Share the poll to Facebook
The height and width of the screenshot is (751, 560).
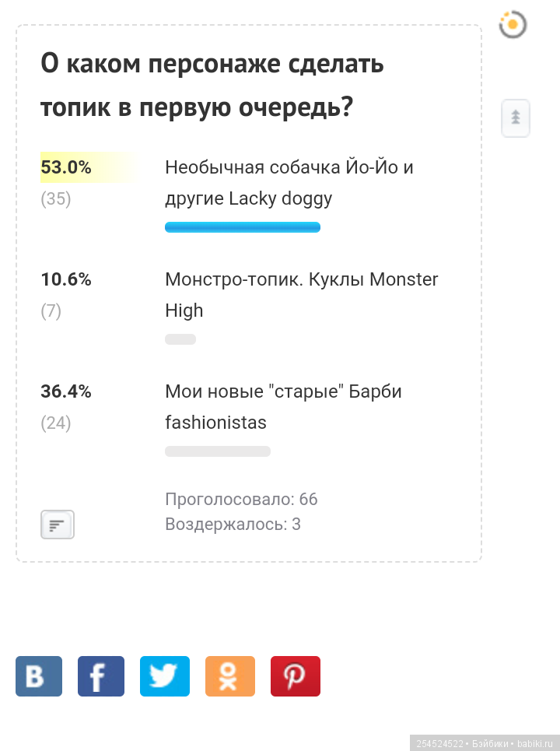click(100, 676)
